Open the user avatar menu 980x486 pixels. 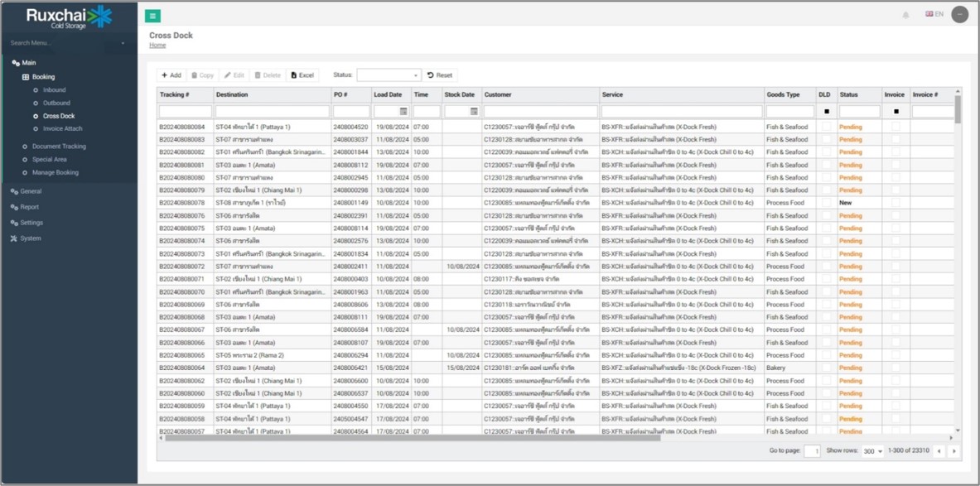point(959,14)
